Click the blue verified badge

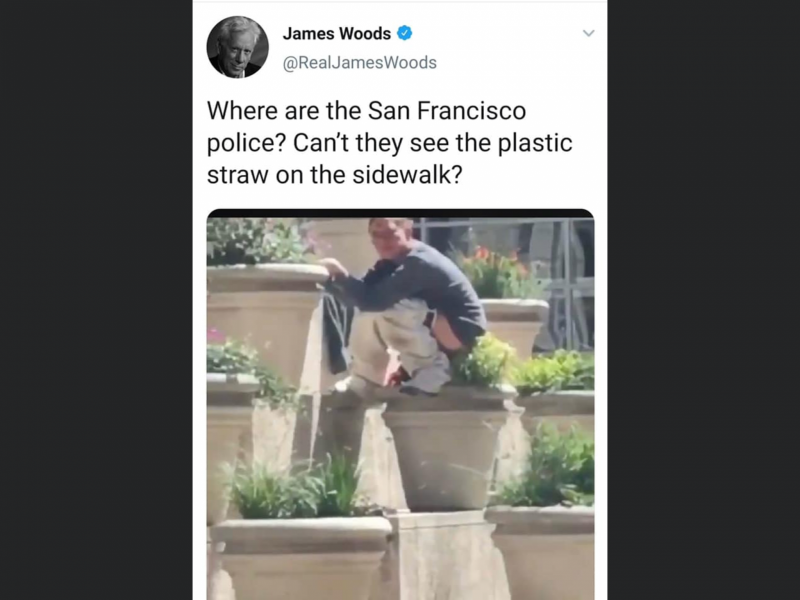[x=405, y=33]
